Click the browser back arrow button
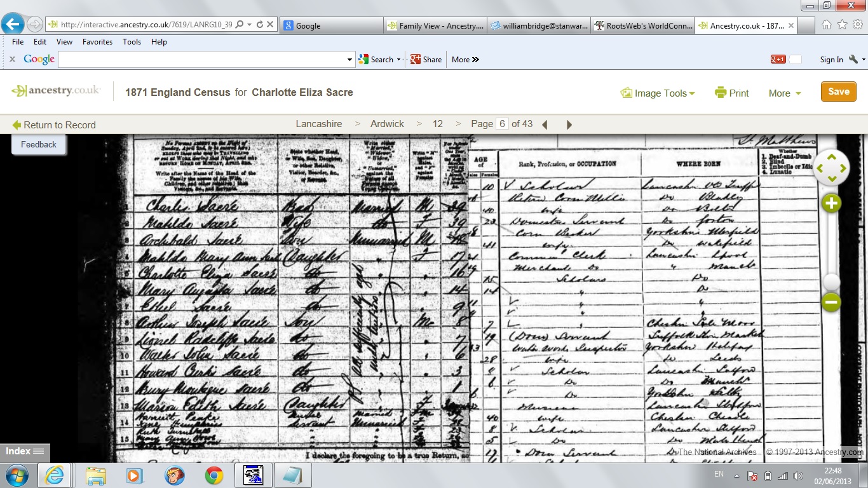868x488 pixels. point(13,25)
